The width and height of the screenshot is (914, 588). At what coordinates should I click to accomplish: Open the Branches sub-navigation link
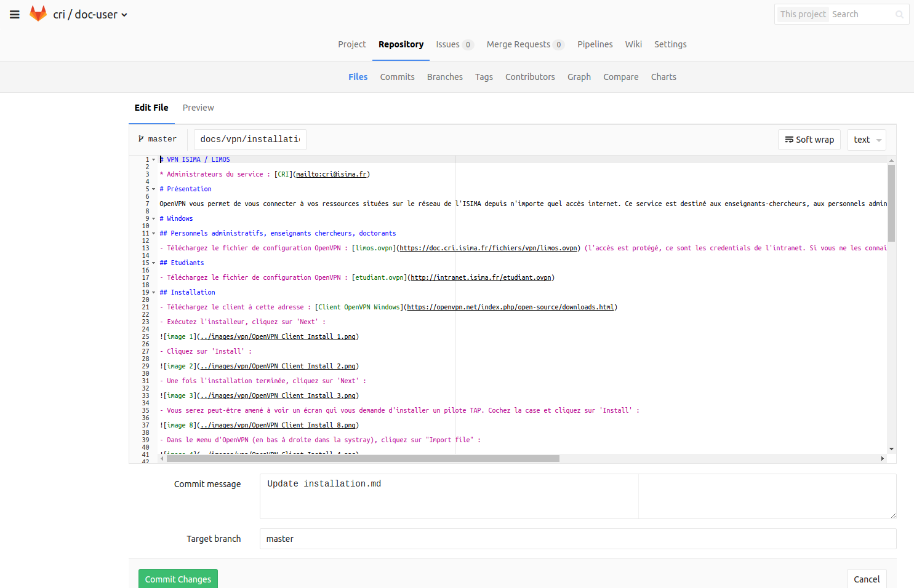tap(444, 77)
